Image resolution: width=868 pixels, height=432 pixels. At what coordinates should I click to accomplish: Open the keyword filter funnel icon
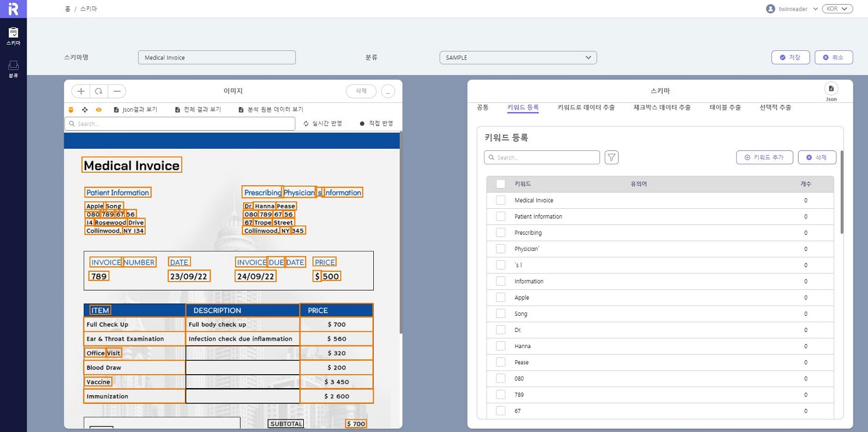coord(612,157)
